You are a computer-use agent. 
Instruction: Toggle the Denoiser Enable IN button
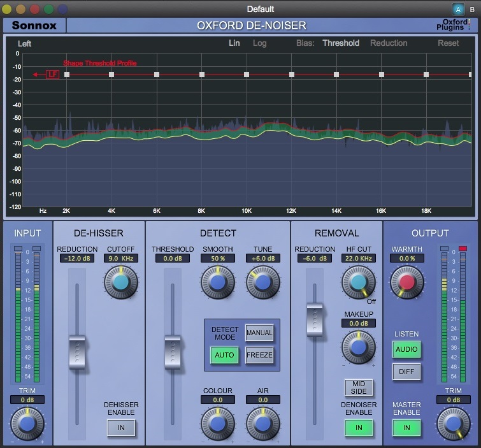click(x=359, y=428)
